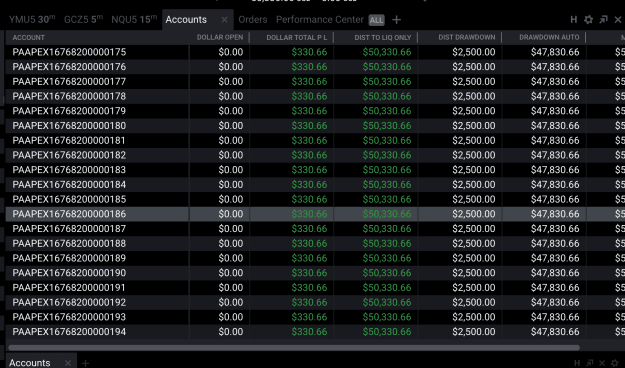Select the bottom panel Accounts tab

30,363
